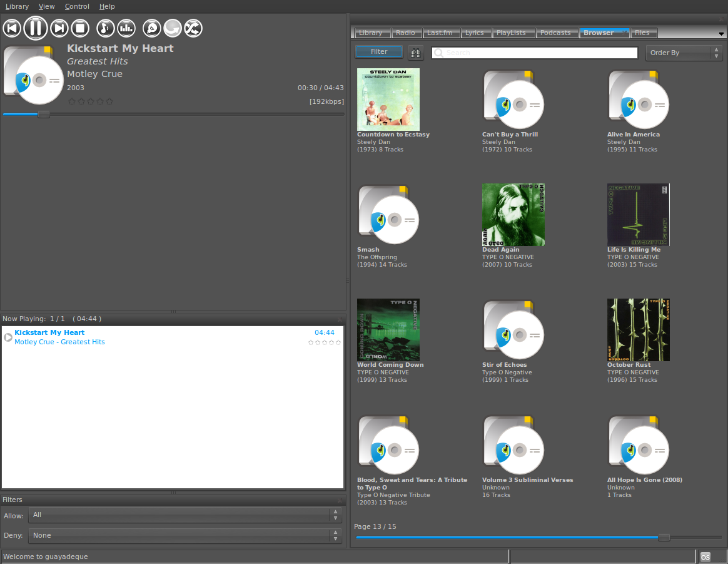Click the previous track button
Viewport: 728px width, 564px height.
tap(11, 28)
